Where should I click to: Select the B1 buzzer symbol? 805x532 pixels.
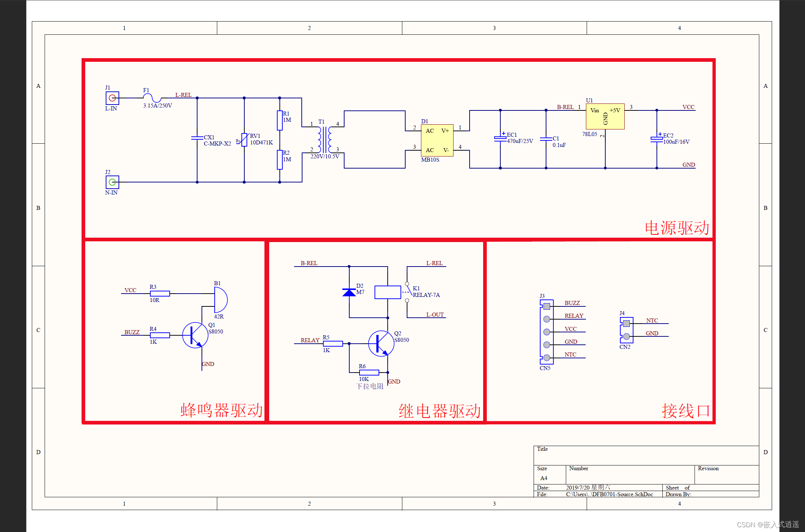[x=221, y=300]
